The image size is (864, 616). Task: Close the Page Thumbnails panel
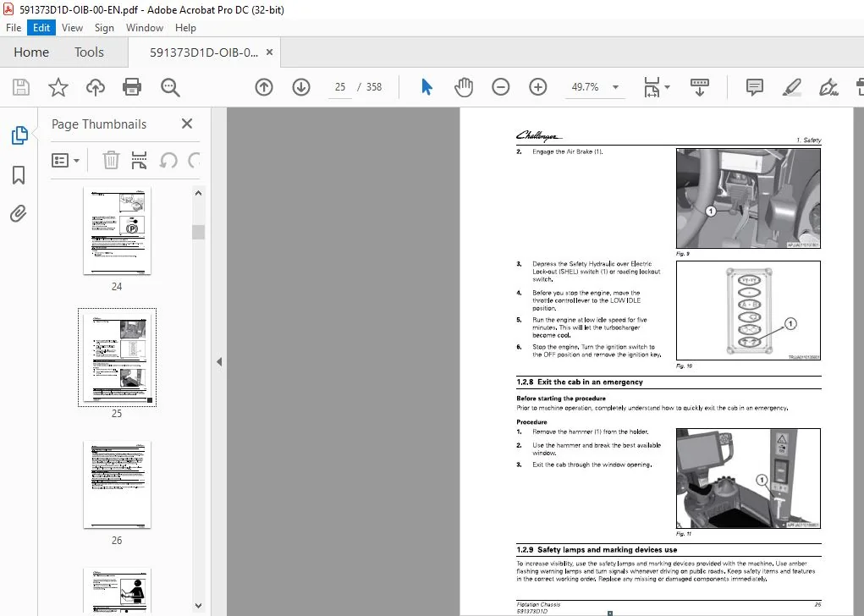tap(187, 124)
